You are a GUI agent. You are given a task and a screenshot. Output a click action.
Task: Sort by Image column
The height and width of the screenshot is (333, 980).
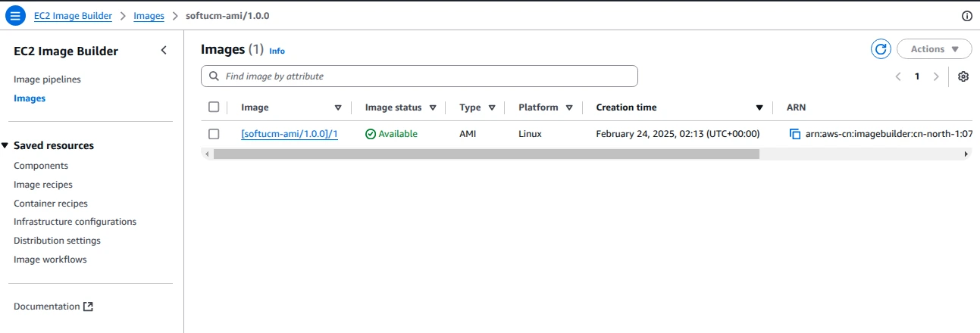point(338,107)
